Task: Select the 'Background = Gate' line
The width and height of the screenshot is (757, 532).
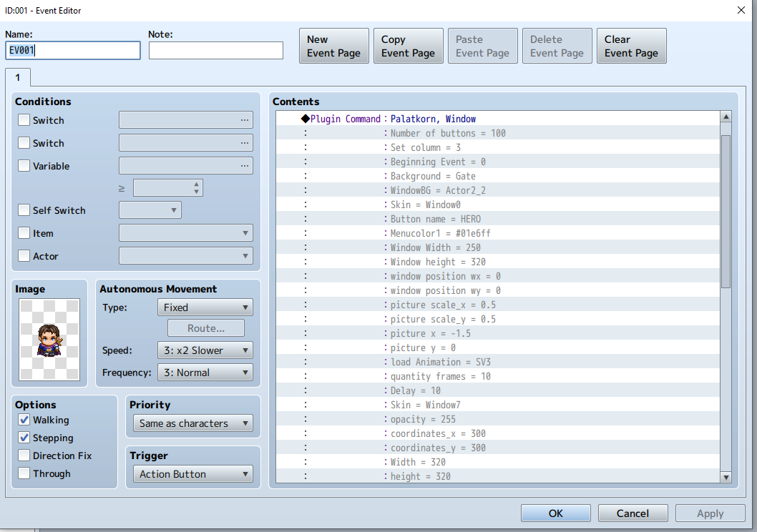Action: [498, 176]
